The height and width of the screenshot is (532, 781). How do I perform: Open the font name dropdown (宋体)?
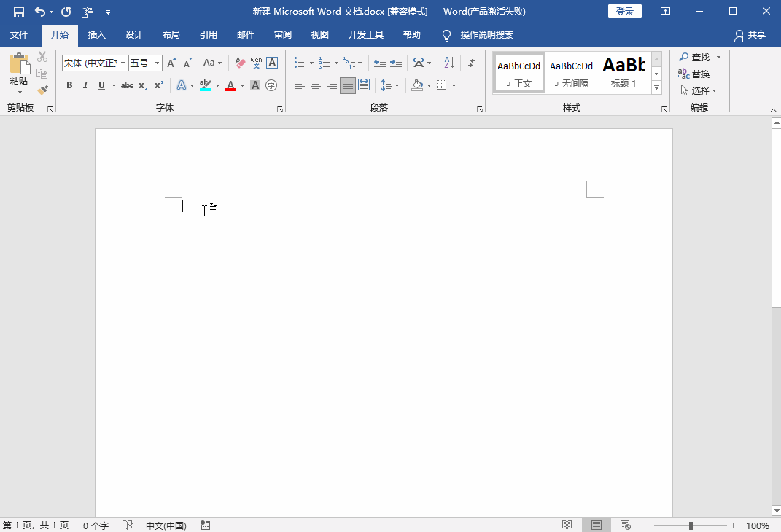coord(123,63)
